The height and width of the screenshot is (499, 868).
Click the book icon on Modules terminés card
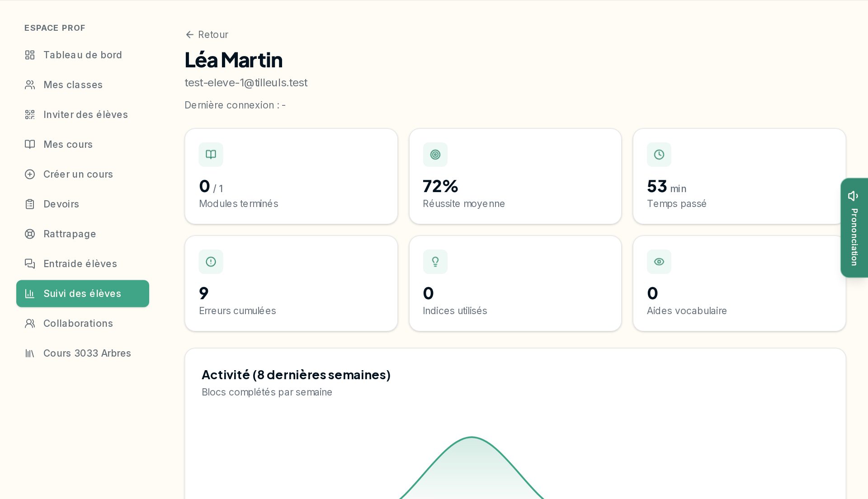211,155
